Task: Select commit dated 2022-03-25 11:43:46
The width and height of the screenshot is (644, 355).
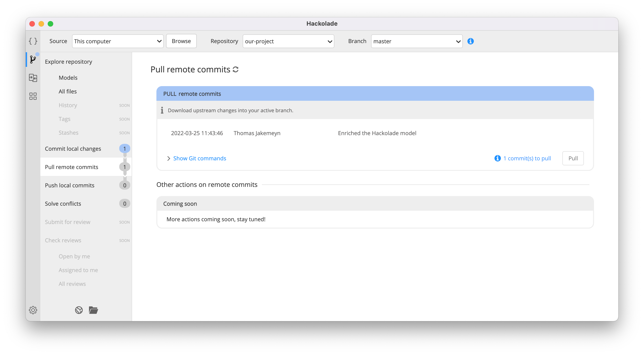Action: coord(197,133)
